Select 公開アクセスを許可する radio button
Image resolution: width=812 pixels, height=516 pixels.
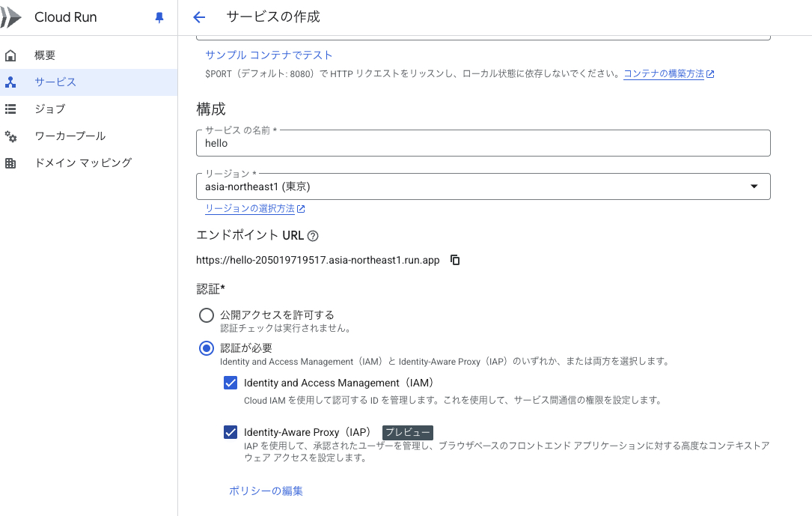[207, 315]
